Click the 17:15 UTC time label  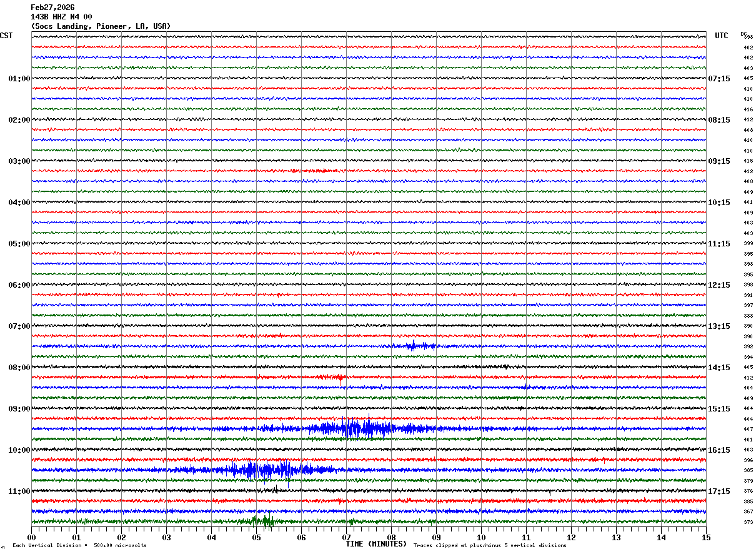(x=719, y=491)
